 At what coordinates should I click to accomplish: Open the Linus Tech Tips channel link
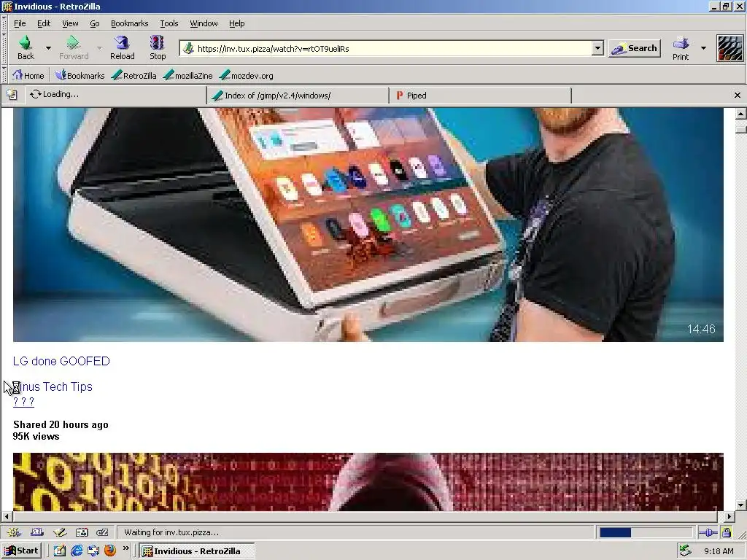(53, 386)
